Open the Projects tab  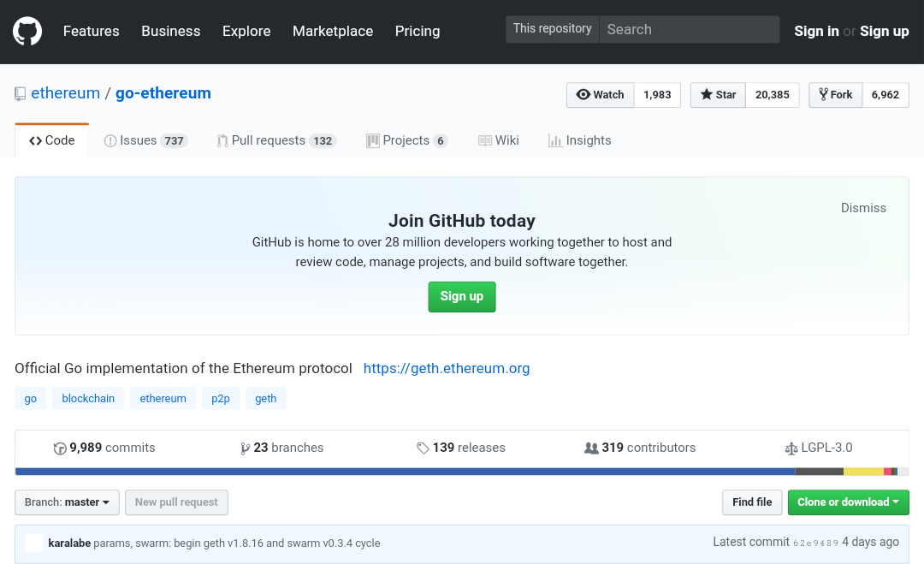(x=407, y=141)
